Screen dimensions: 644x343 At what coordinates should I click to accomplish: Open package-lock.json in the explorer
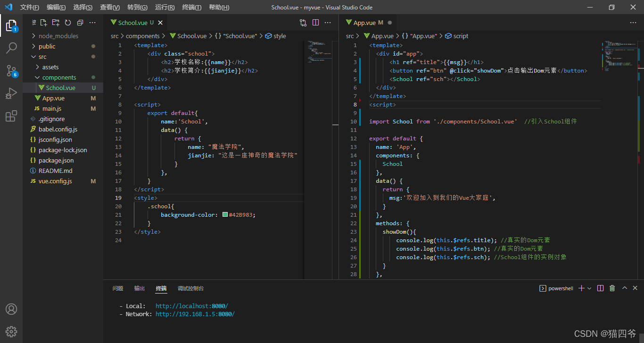point(63,150)
